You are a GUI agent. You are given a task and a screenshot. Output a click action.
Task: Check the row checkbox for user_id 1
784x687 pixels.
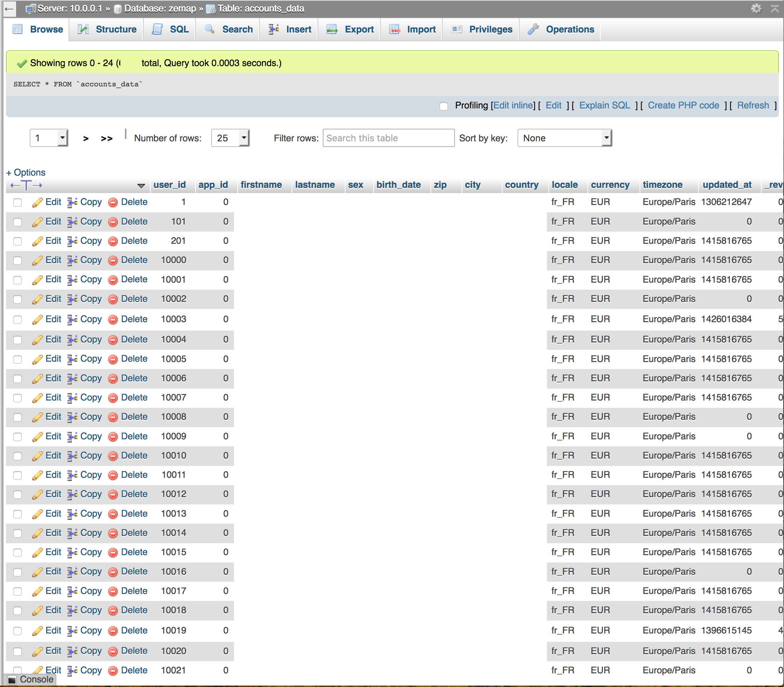(17, 202)
